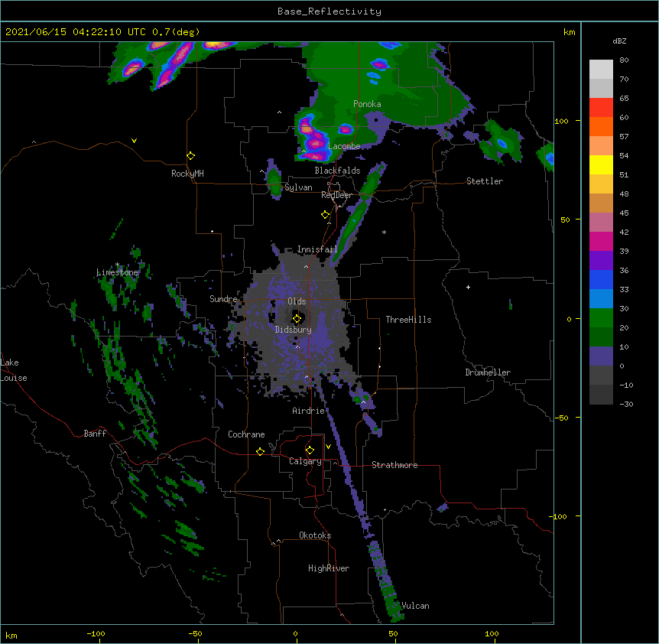Viewport: 659px width, 644px height.
Task: Click the RockyMH city label
Action: 187,174
